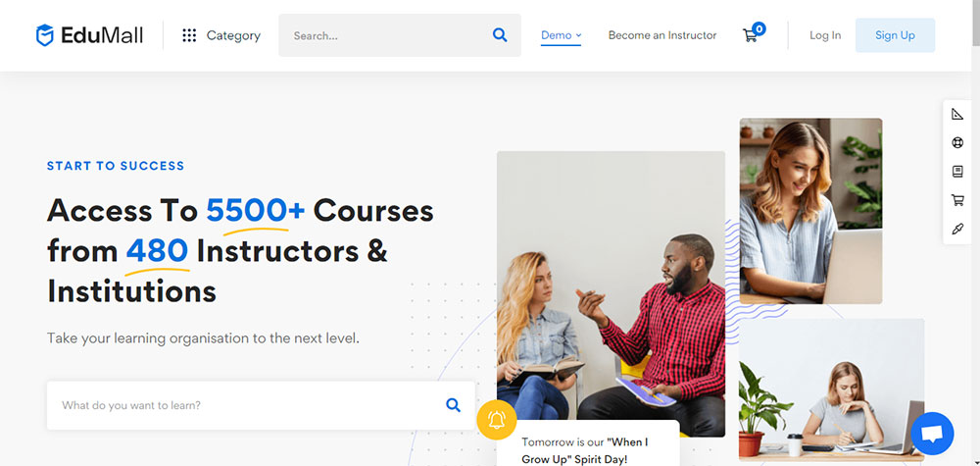Click the hero search magnifier button
The image size is (980, 466).
[453, 405]
